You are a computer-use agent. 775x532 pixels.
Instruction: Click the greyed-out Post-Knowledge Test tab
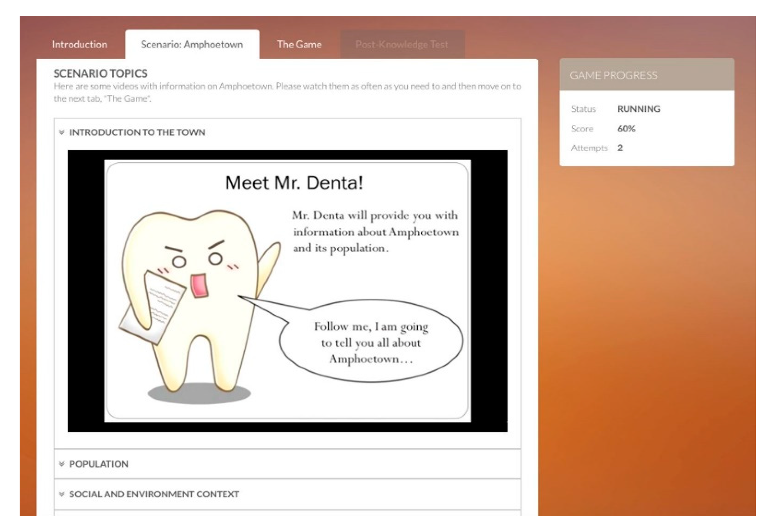pyautogui.click(x=402, y=45)
